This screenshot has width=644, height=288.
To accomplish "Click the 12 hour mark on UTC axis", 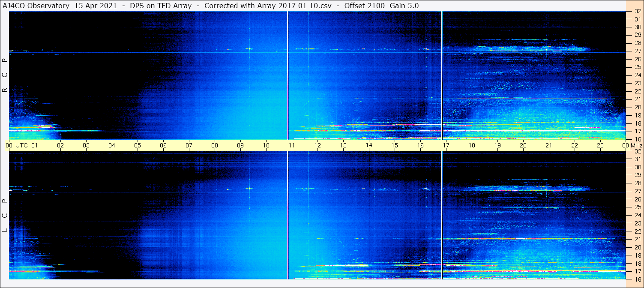I will [x=318, y=145].
